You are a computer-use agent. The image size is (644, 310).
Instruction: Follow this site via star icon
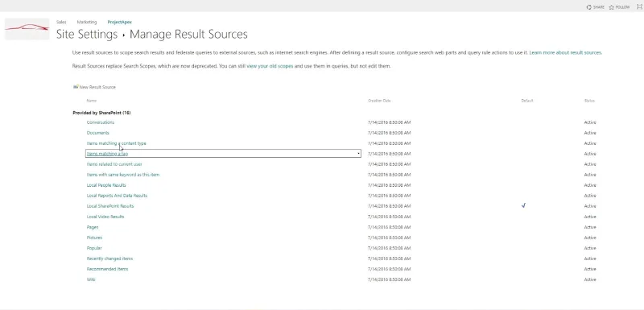point(611,7)
